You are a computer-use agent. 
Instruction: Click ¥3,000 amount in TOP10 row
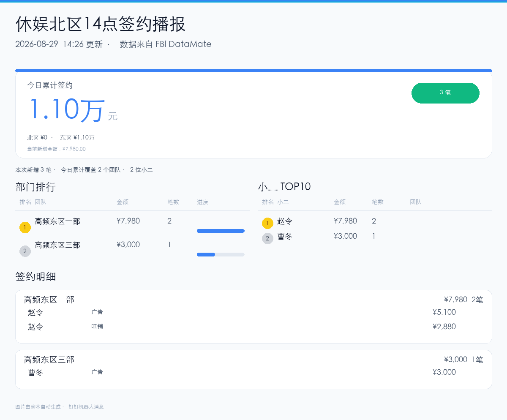[x=345, y=236]
